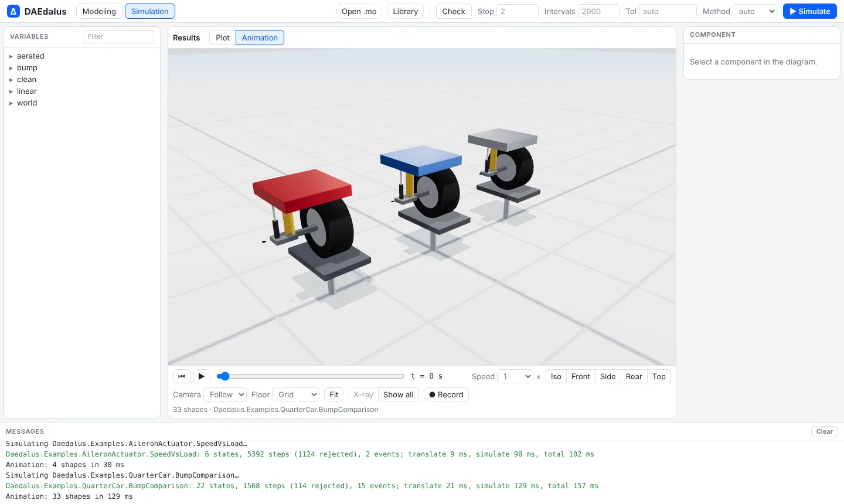Switch to Modeling mode
The image size is (844, 504).
click(x=99, y=11)
